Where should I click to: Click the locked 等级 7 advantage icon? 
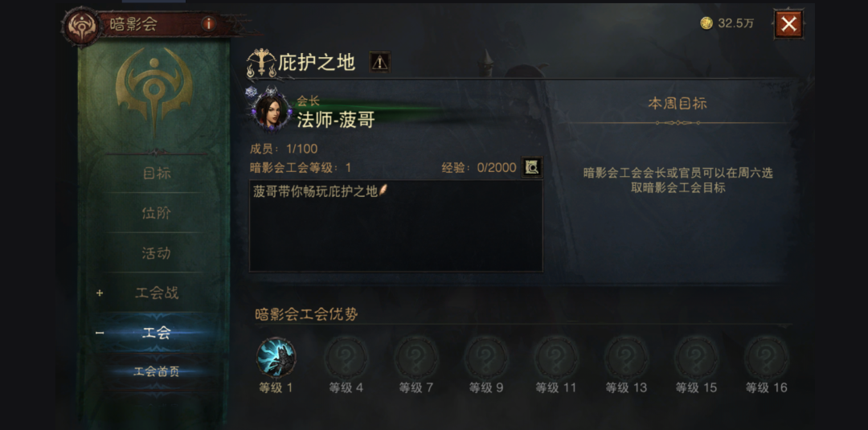coord(416,358)
